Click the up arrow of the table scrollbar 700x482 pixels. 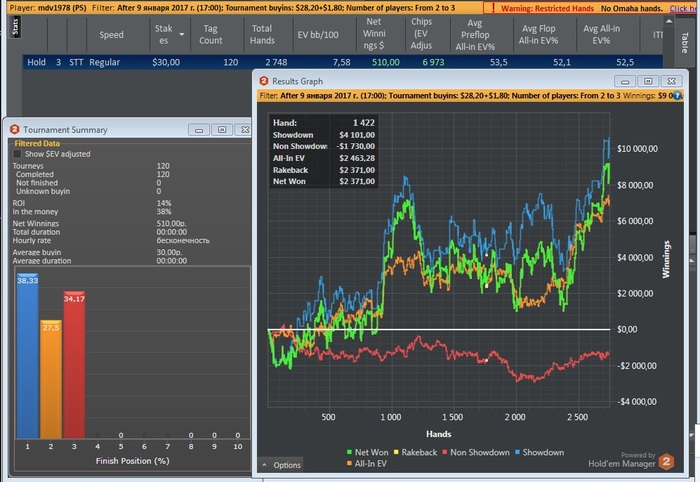tap(668, 21)
